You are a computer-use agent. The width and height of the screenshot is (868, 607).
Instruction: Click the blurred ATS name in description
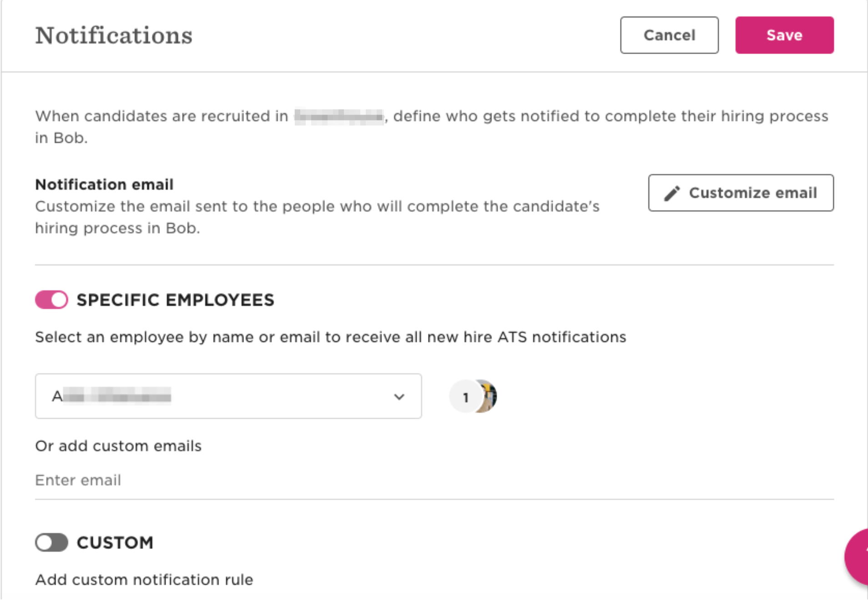(339, 116)
